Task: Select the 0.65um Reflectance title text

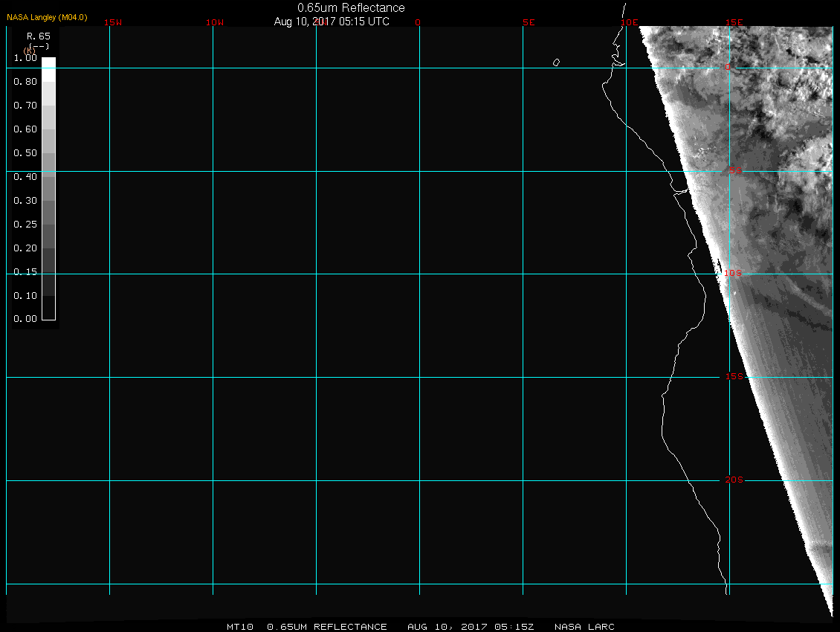Action: (x=351, y=7)
